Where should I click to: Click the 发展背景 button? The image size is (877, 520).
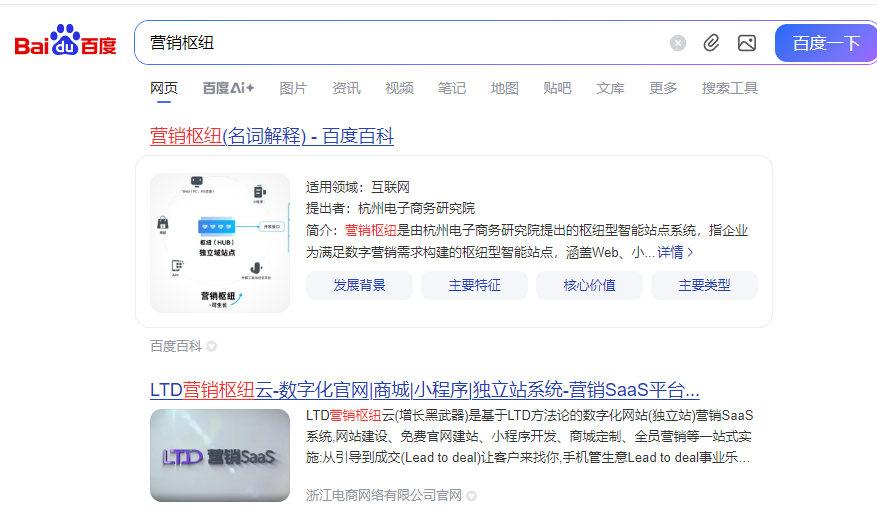(359, 285)
